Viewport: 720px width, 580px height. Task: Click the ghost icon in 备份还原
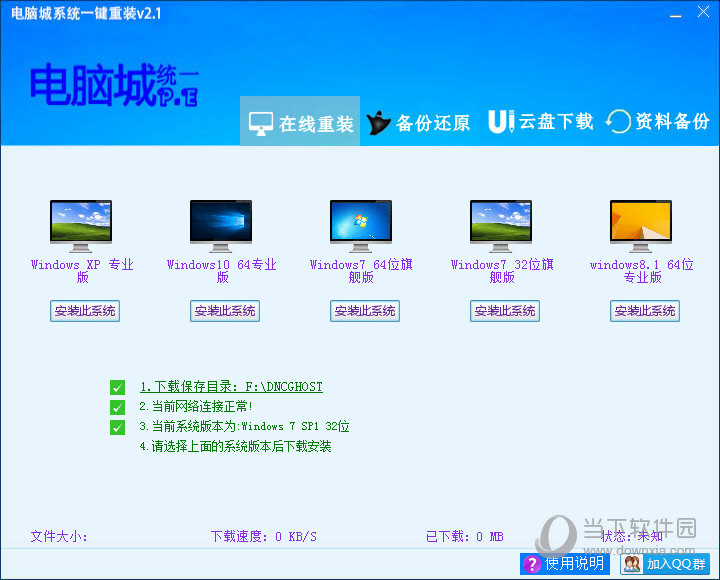pos(378,123)
